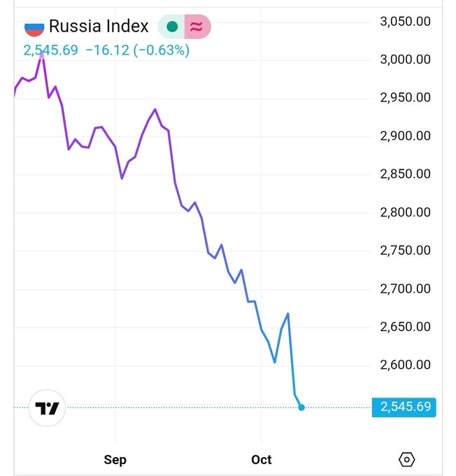Viewport: 456px width, 476px height.
Task: Open the TradingView logo button
Action: (47, 408)
